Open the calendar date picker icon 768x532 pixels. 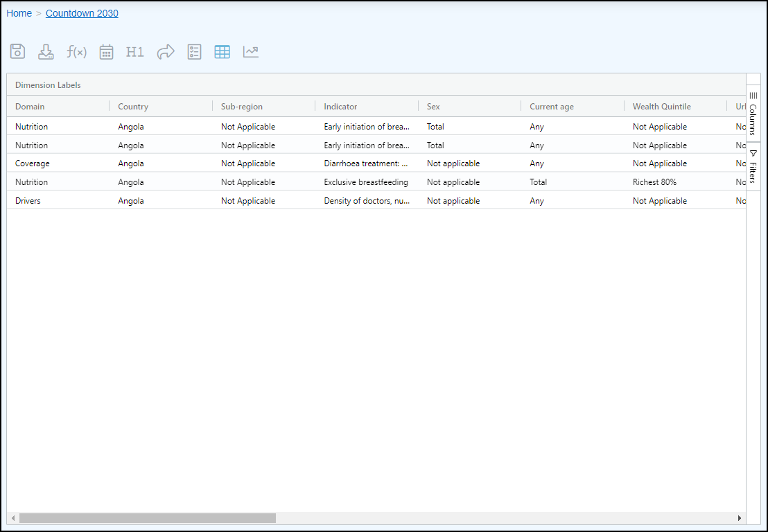[x=106, y=52]
